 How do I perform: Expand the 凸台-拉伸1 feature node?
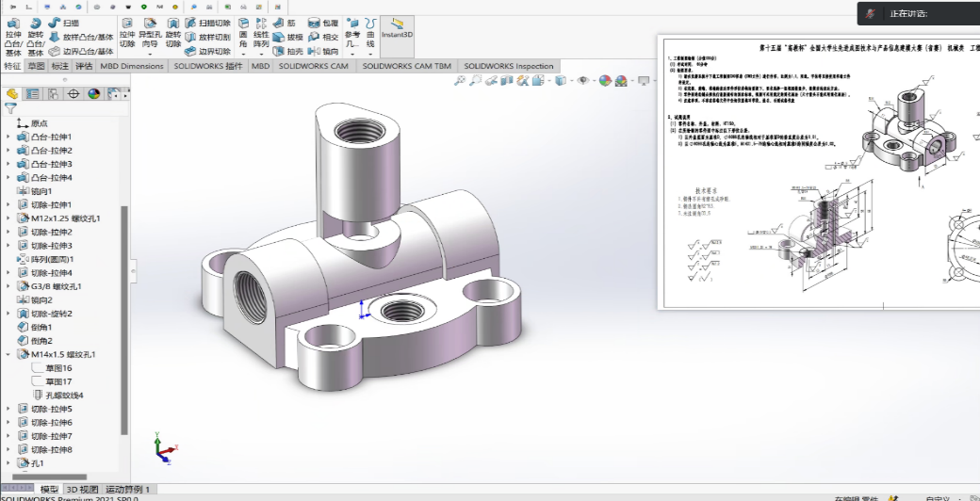[x=8, y=137]
